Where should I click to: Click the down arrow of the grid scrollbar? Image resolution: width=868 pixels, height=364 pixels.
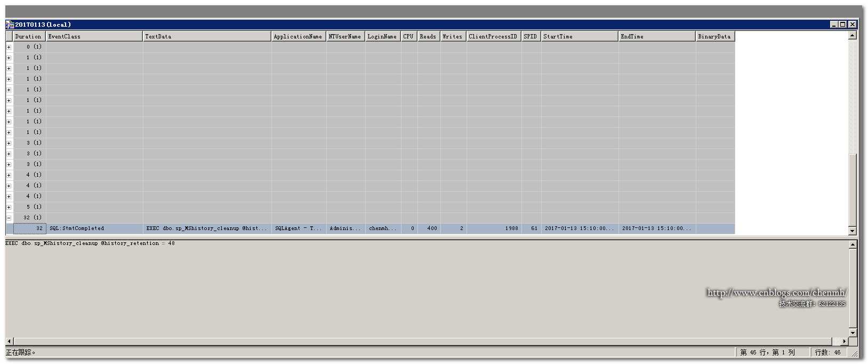click(x=852, y=231)
